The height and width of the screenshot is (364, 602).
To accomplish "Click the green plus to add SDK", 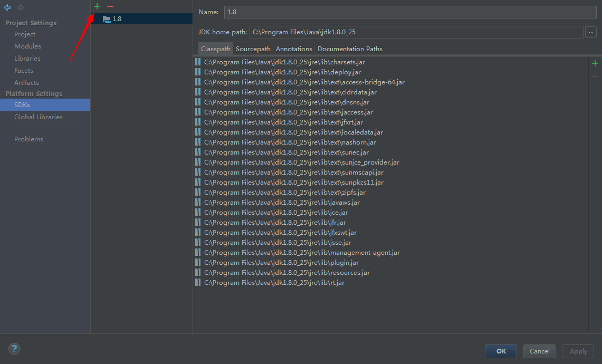I will coord(97,6).
